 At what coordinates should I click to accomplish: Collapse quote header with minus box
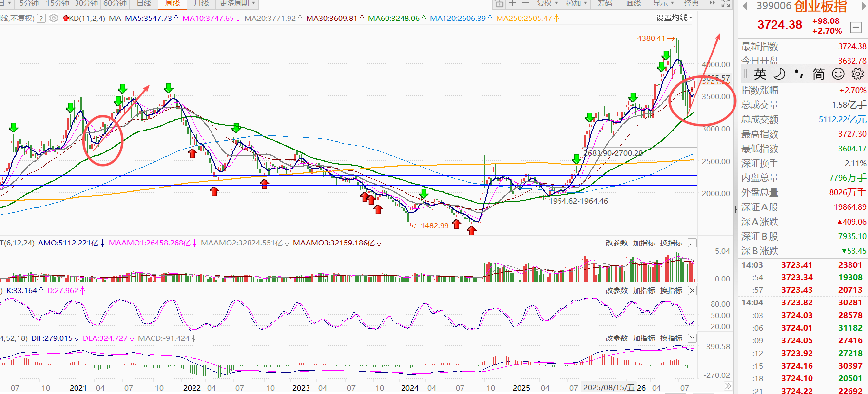click(x=856, y=27)
